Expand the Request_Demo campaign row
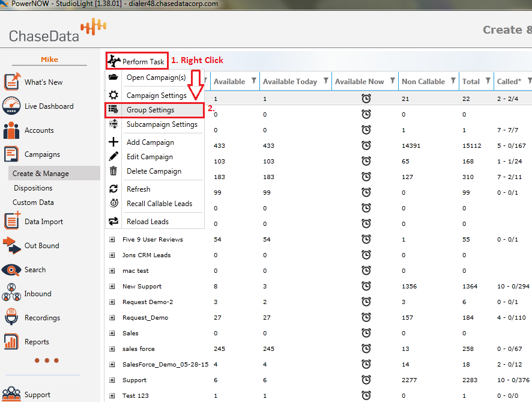Viewport: 532px width, 402px height. tap(112, 318)
